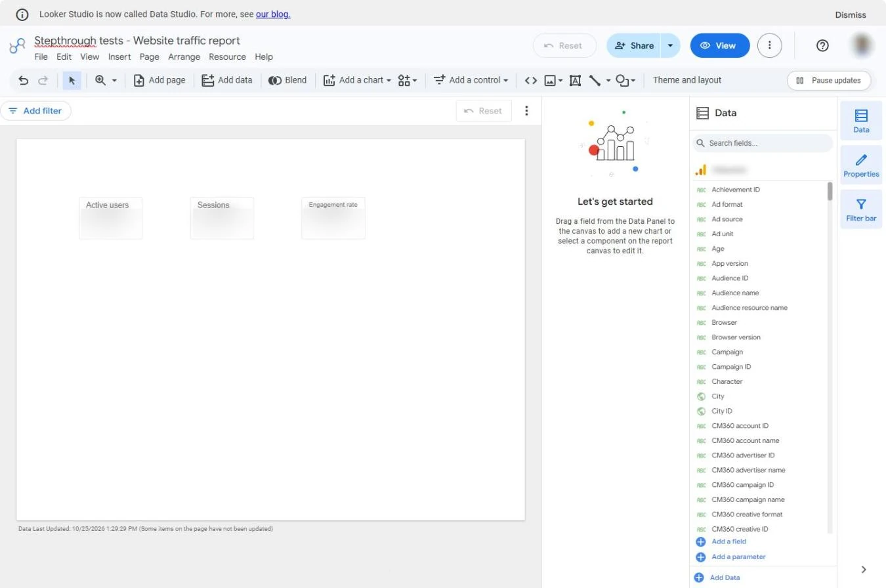Click the Share button
The image size is (886, 588).
click(633, 45)
